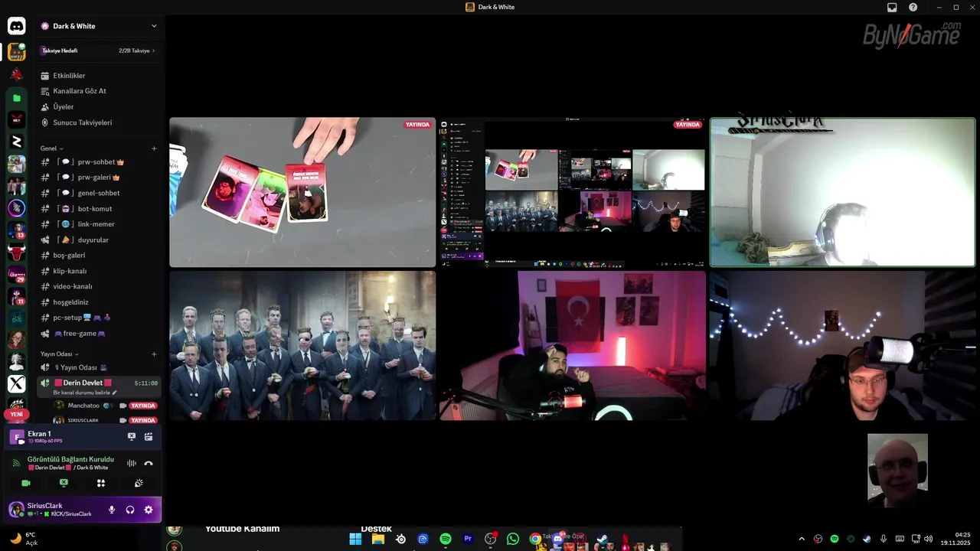Open SiriusClark user profile avatar

click(16, 510)
